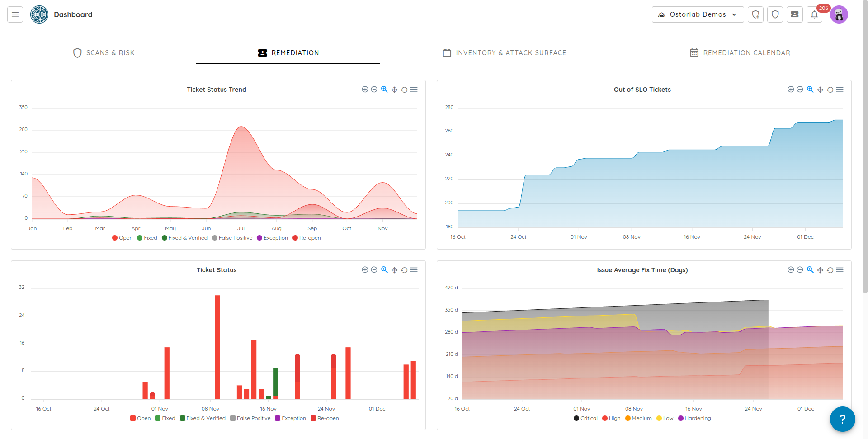The width and height of the screenshot is (868, 439).
Task: Go to the Remediation Calendar tab
Action: point(740,53)
